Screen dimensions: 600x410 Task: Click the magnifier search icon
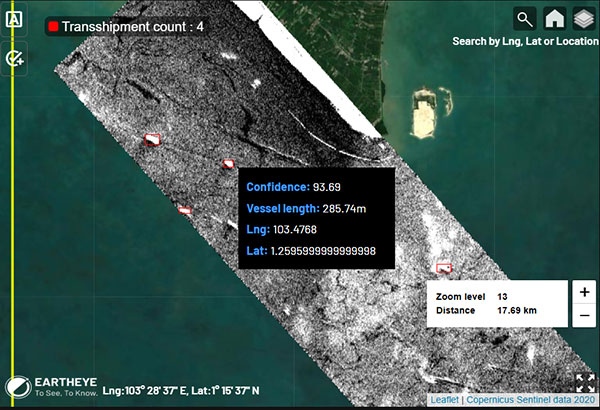pyautogui.click(x=525, y=18)
